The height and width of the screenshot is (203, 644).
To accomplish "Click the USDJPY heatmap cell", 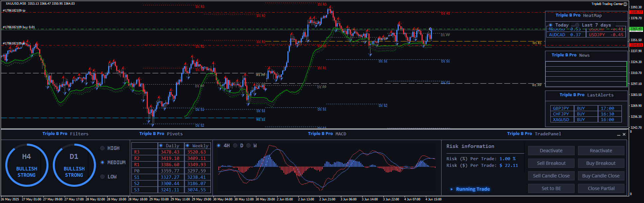I will pyautogui.click(x=605, y=35).
